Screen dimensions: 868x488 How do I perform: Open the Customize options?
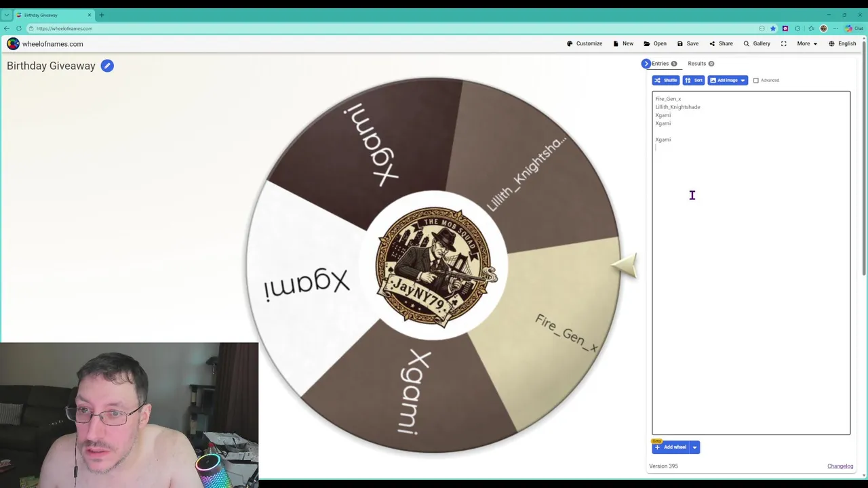coord(585,43)
